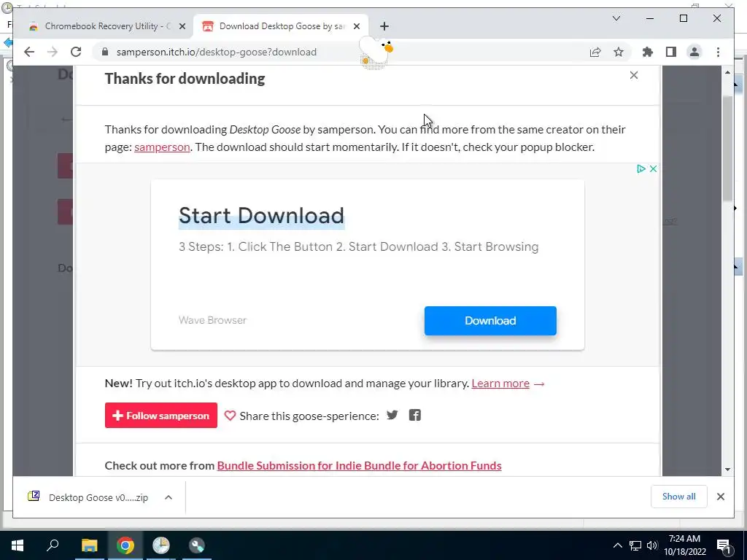Image resolution: width=747 pixels, height=560 pixels.
Task: Open Chrome's three-dot menu
Action: pyautogui.click(x=718, y=52)
